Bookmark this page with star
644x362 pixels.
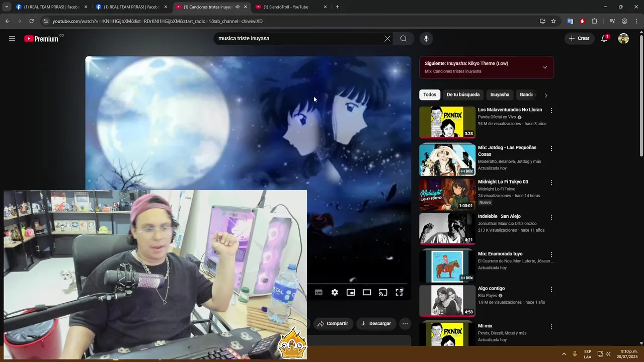point(553,21)
